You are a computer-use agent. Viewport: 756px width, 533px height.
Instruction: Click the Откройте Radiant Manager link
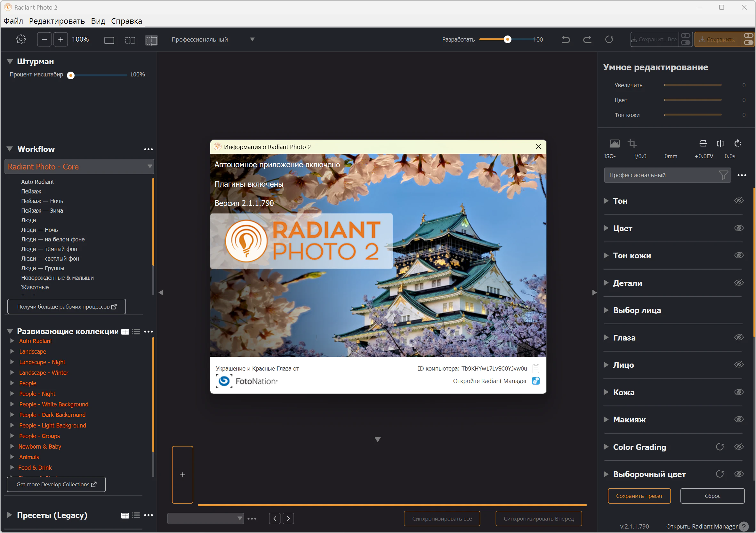[490, 381]
